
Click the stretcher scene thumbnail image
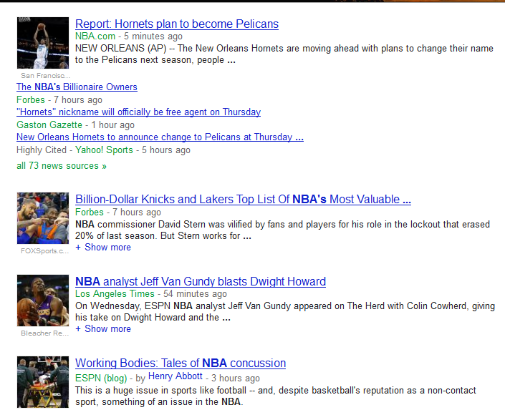(43, 382)
